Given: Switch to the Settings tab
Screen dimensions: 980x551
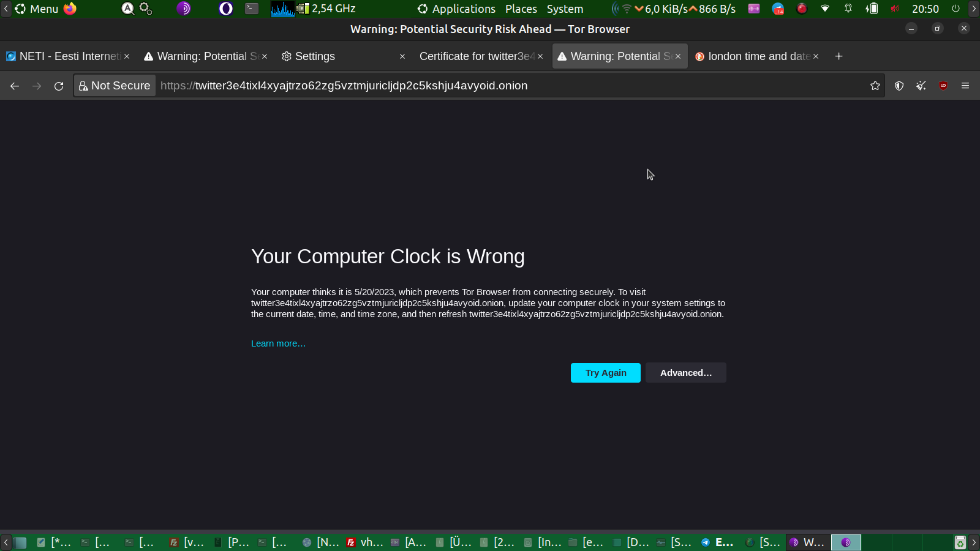Looking at the screenshot, I should click(343, 56).
